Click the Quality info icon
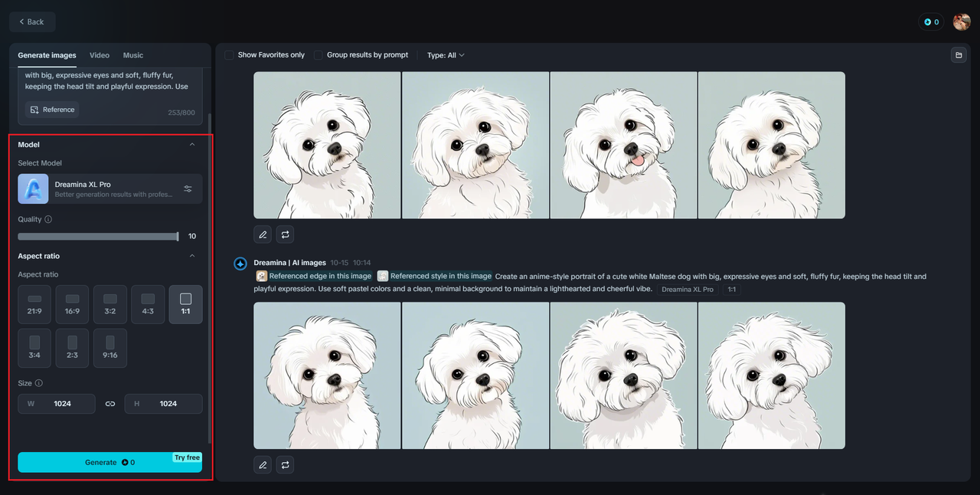The width and height of the screenshot is (980, 495). 48,219
